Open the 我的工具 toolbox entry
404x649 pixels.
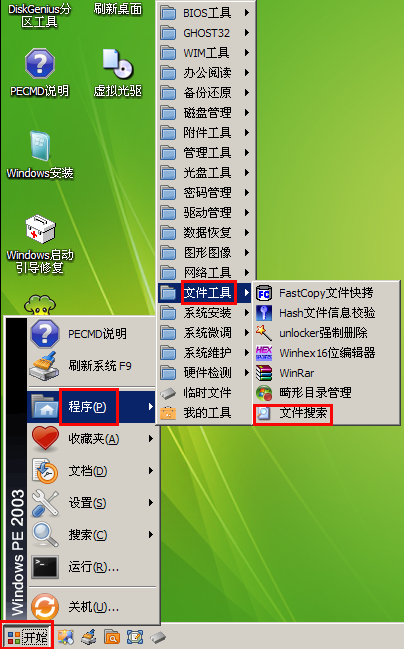point(206,413)
